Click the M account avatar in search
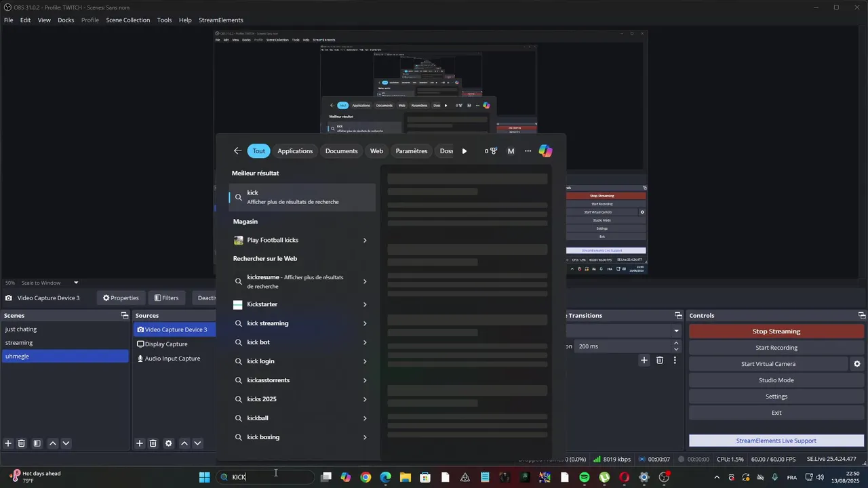This screenshot has width=868, height=488. (x=511, y=151)
